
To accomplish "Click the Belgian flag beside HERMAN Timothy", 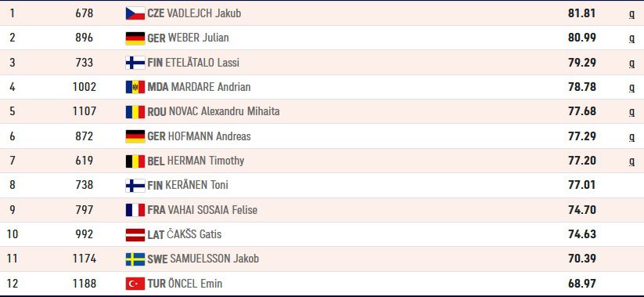I will [x=135, y=161].
